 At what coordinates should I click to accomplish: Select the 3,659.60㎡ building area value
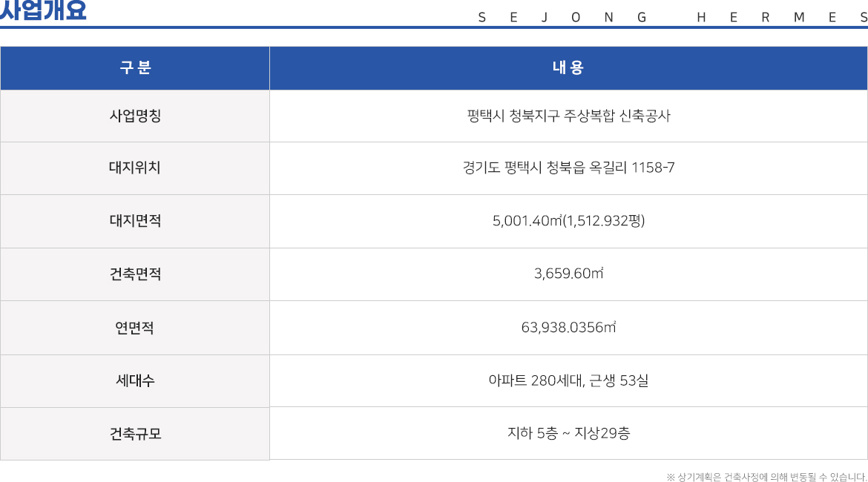(568, 274)
